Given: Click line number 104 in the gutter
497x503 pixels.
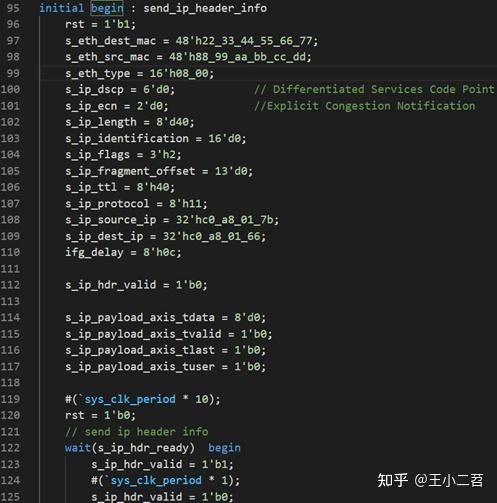Looking at the screenshot, I should [x=10, y=155].
